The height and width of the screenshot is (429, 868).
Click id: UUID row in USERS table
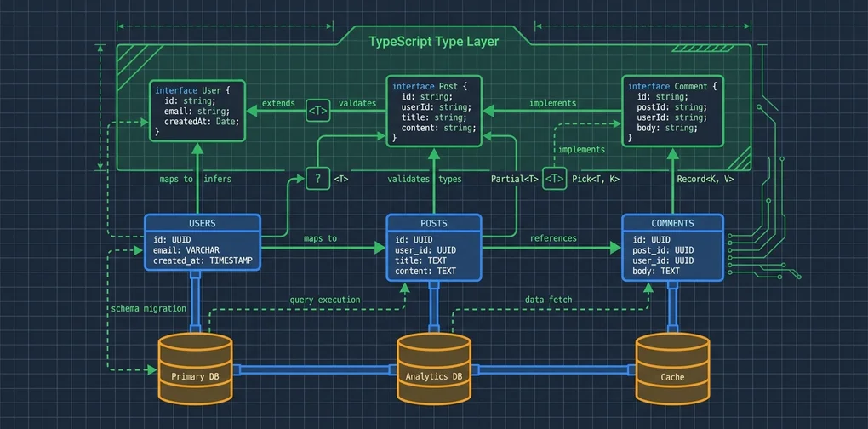click(x=172, y=240)
